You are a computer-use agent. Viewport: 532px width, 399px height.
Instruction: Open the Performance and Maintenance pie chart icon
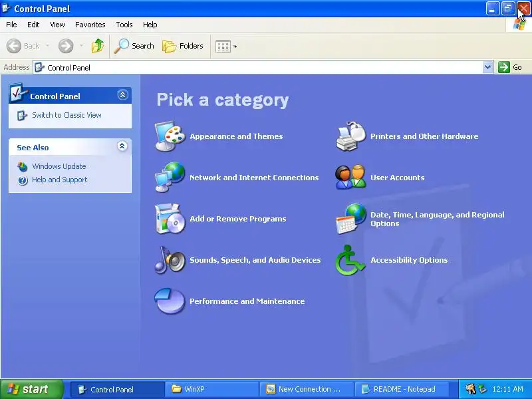[170, 301]
